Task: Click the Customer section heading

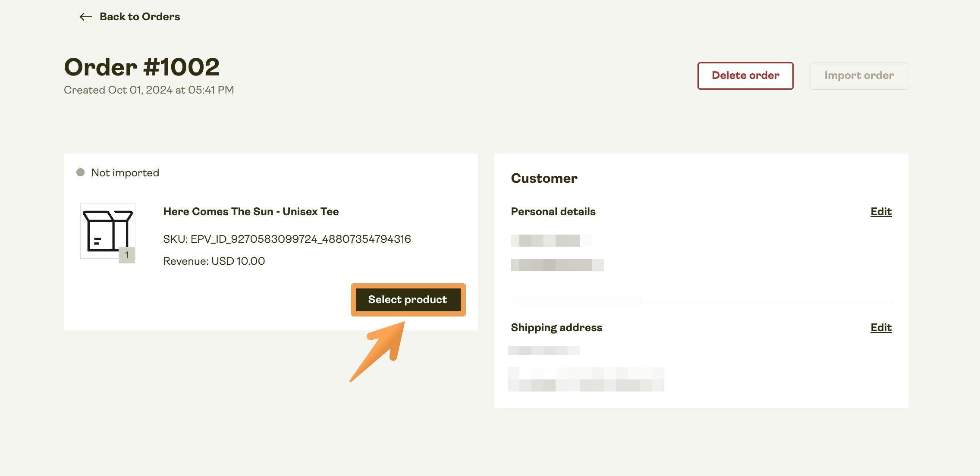Action: [x=544, y=178]
